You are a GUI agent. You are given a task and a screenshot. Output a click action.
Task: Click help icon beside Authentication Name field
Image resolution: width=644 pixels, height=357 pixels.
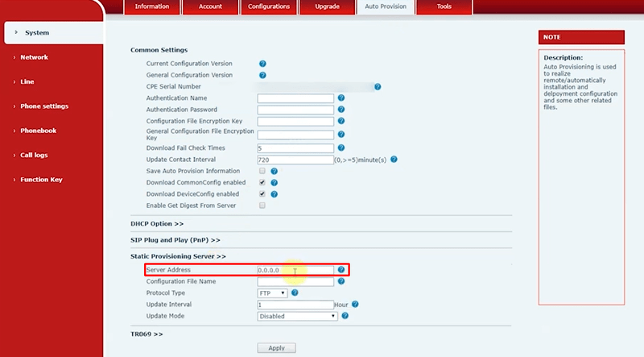[x=341, y=98]
